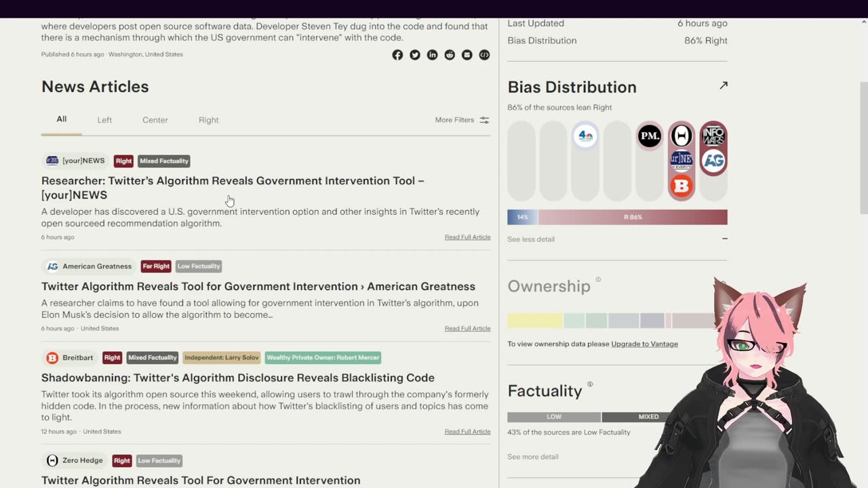Click the [your]NEWS source logo

point(52,161)
